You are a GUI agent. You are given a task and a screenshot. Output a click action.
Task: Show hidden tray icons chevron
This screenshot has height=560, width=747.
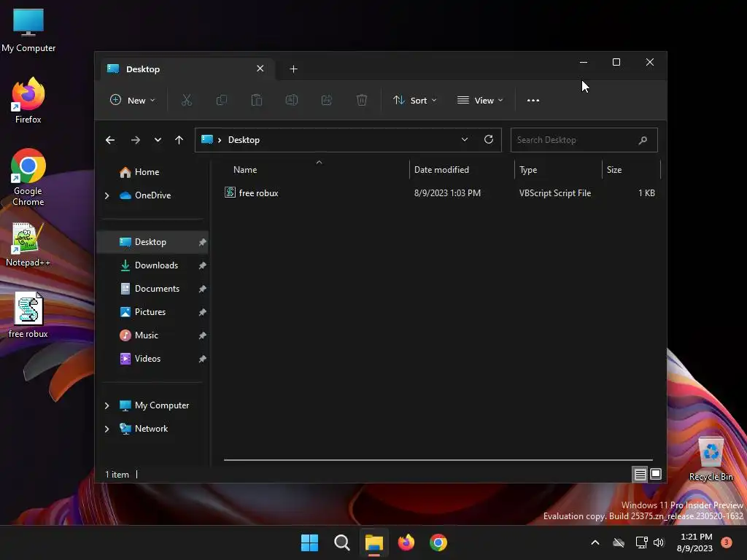tap(595, 542)
